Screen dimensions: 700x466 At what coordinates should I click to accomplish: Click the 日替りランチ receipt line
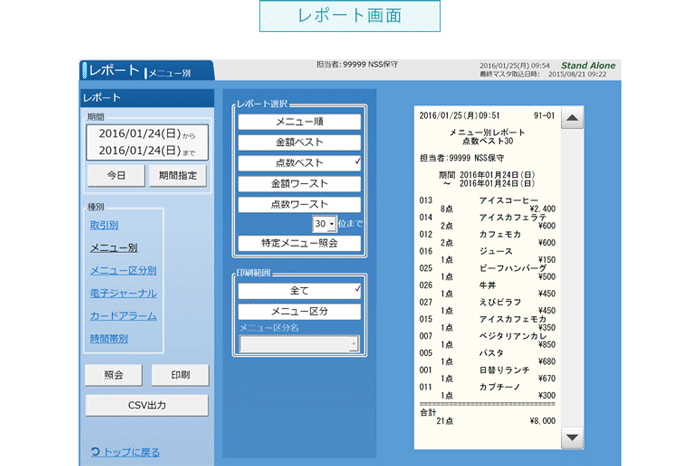click(487, 374)
